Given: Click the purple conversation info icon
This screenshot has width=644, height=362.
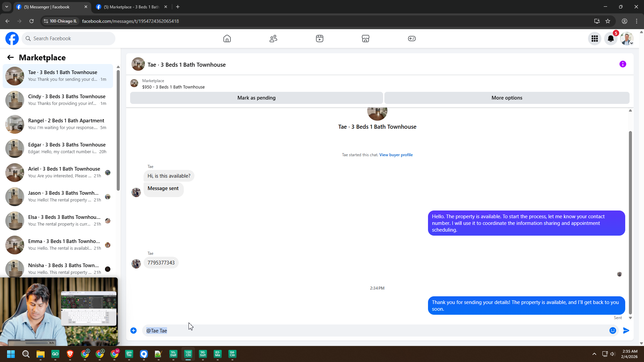Looking at the screenshot, I should point(623,64).
